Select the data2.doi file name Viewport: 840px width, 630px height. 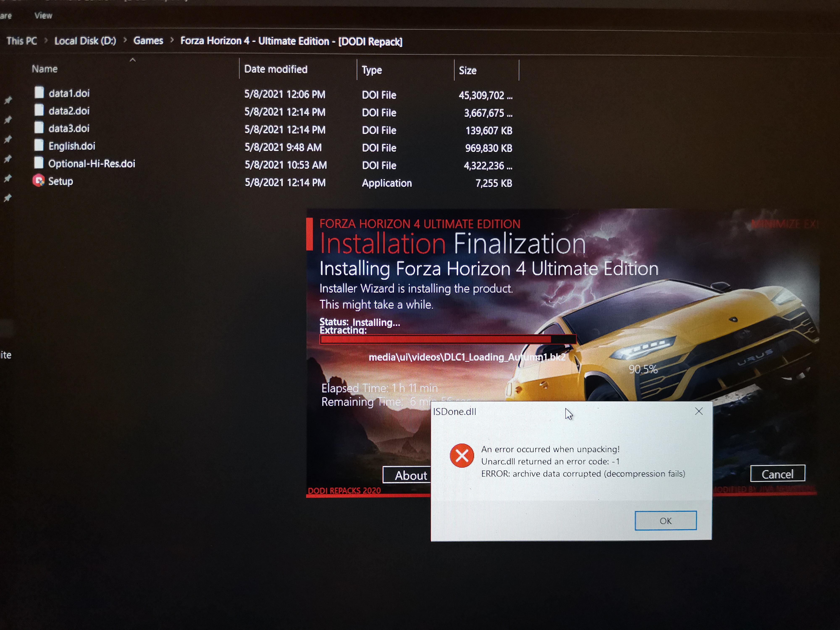click(69, 111)
